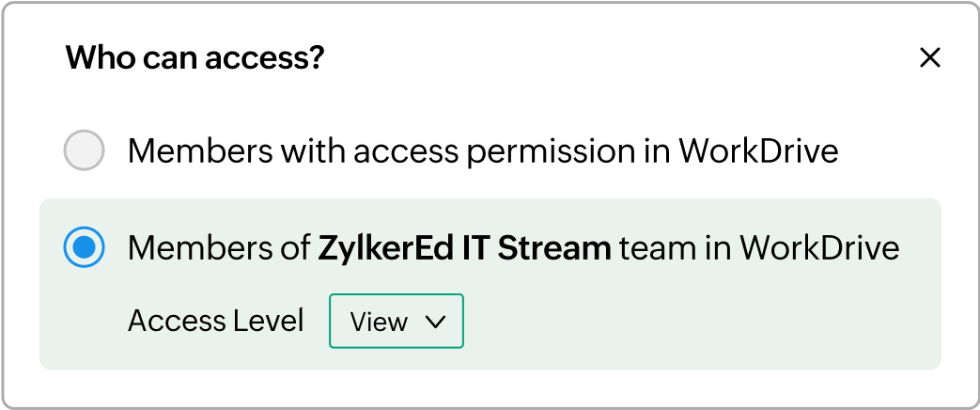
Task: Click the "Who can access?" heading
Action: click(194, 58)
